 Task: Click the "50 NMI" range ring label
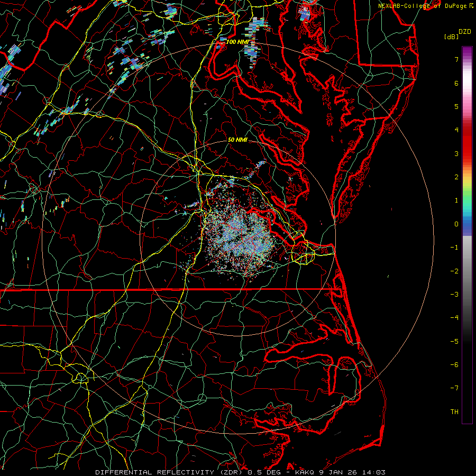pos(237,140)
